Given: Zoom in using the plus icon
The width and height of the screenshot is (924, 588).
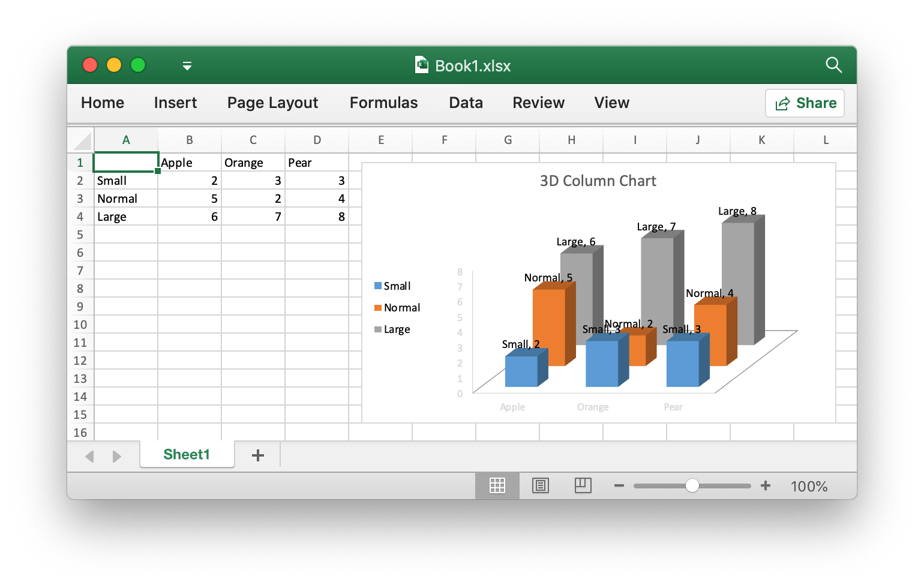Looking at the screenshot, I should pos(766,485).
